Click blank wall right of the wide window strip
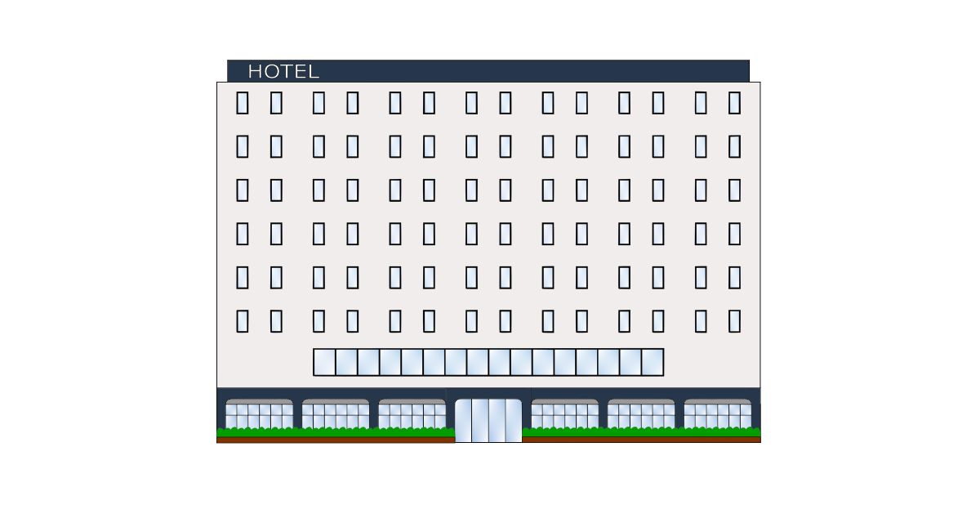The width and height of the screenshot is (980, 523). coord(710,362)
